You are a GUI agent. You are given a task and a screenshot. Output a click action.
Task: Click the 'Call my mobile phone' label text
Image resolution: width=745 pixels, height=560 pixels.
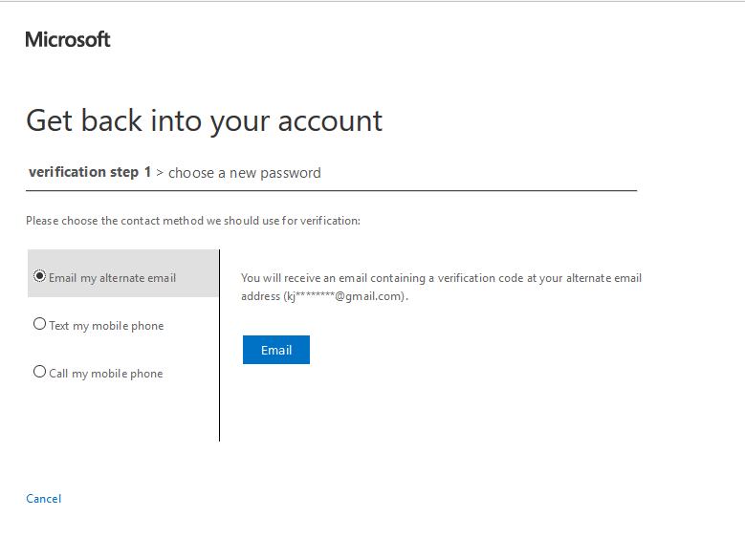pyautogui.click(x=106, y=374)
